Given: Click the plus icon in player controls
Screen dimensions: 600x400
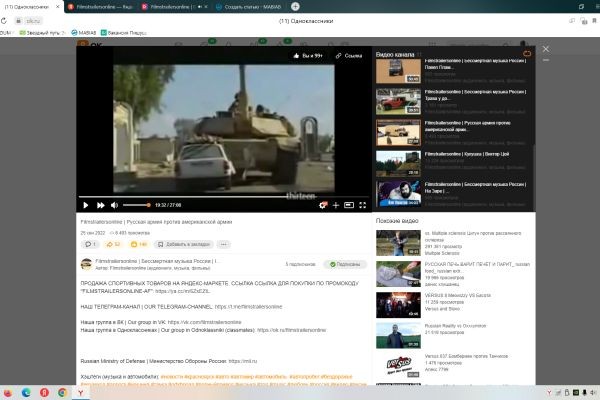Looking at the screenshot, I should pos(336,205).
